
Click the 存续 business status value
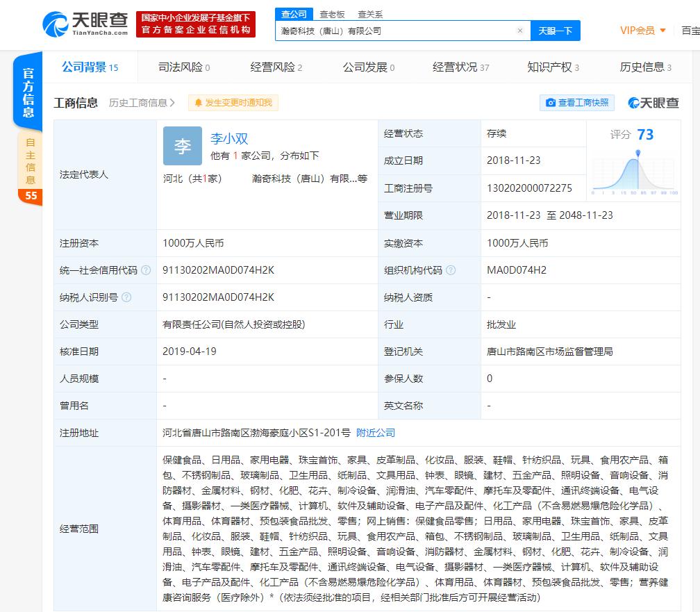click(497, 133)
